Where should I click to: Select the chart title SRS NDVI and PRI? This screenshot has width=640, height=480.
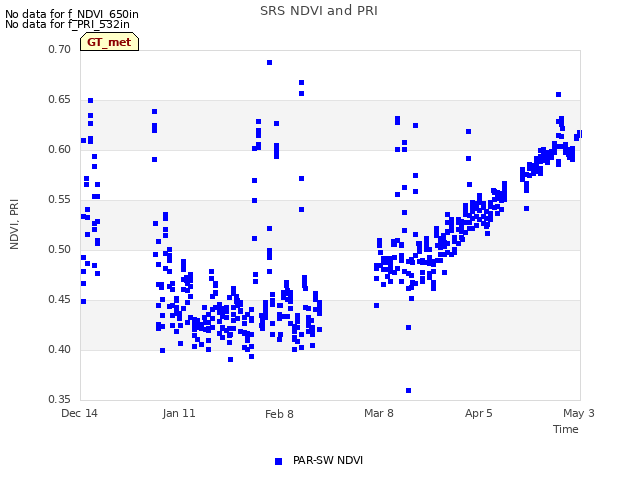[319, 11]
